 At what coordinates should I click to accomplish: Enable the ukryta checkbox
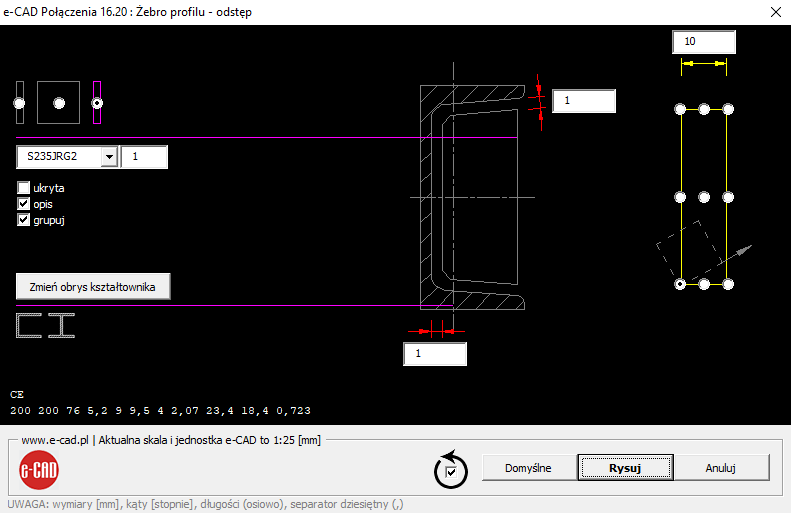coord(23,188)
